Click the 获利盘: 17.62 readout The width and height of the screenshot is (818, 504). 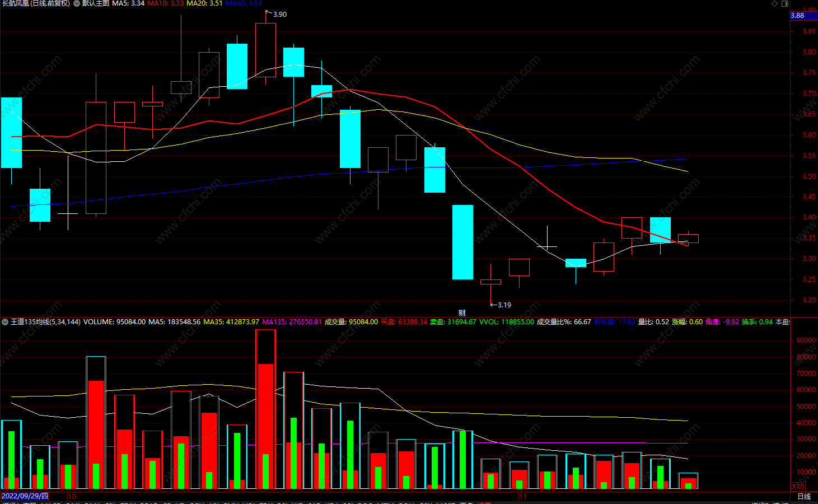(615, 322)
